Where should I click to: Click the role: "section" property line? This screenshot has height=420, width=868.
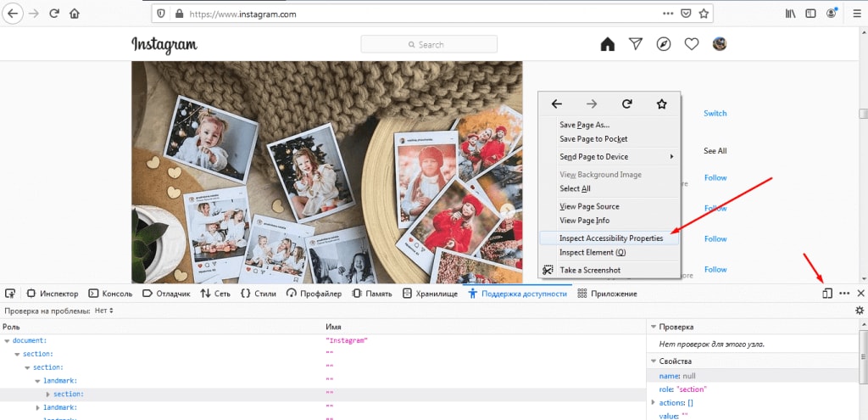coord(682,389)
